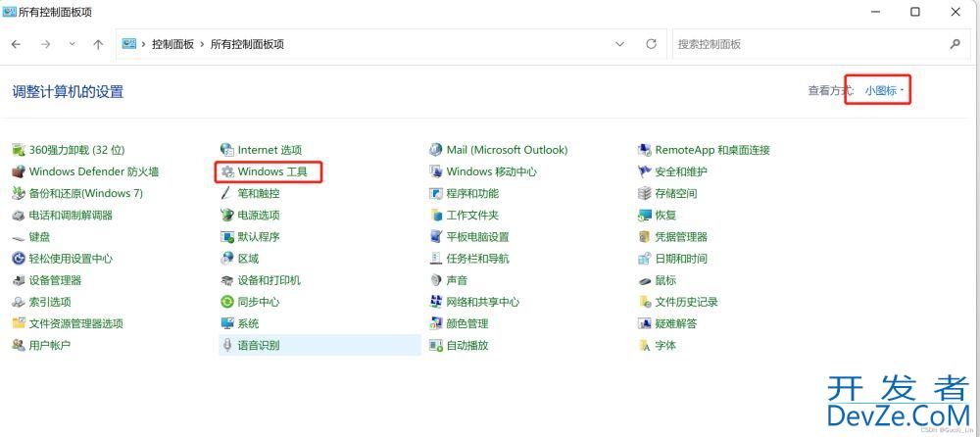Click the 鼠标 mouse icon
Image resolution: width=980 pixels, height=437 pixels.
click(x=645, y=280)
